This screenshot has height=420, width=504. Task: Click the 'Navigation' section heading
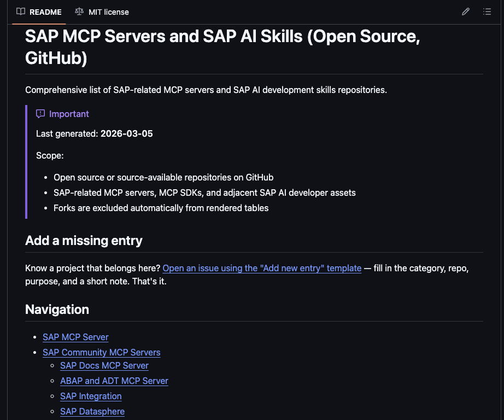click(57, 310)
